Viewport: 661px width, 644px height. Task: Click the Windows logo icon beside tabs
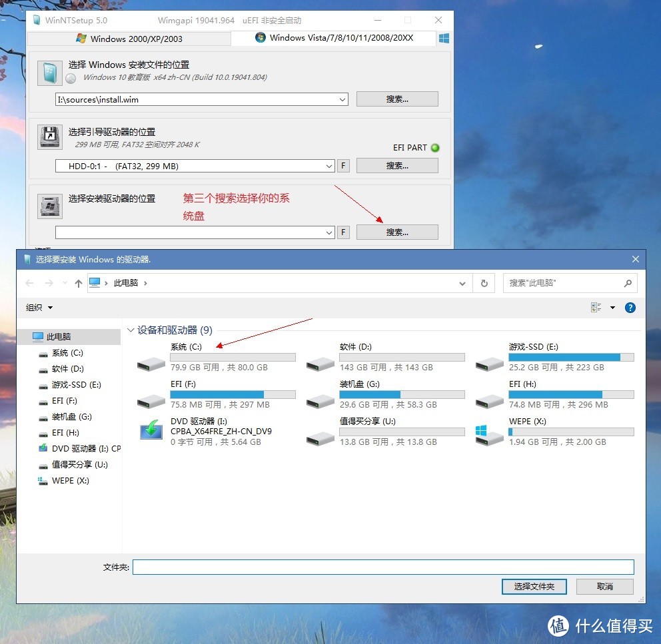[x=444, y=39]
